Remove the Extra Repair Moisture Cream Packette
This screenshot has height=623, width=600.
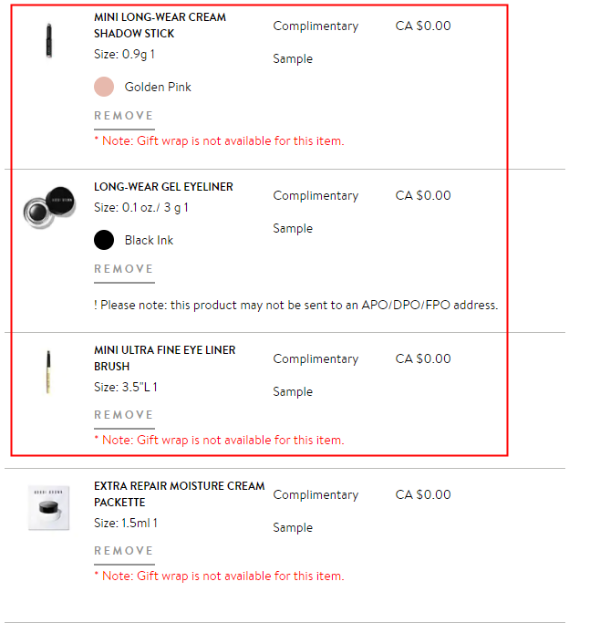124,551
